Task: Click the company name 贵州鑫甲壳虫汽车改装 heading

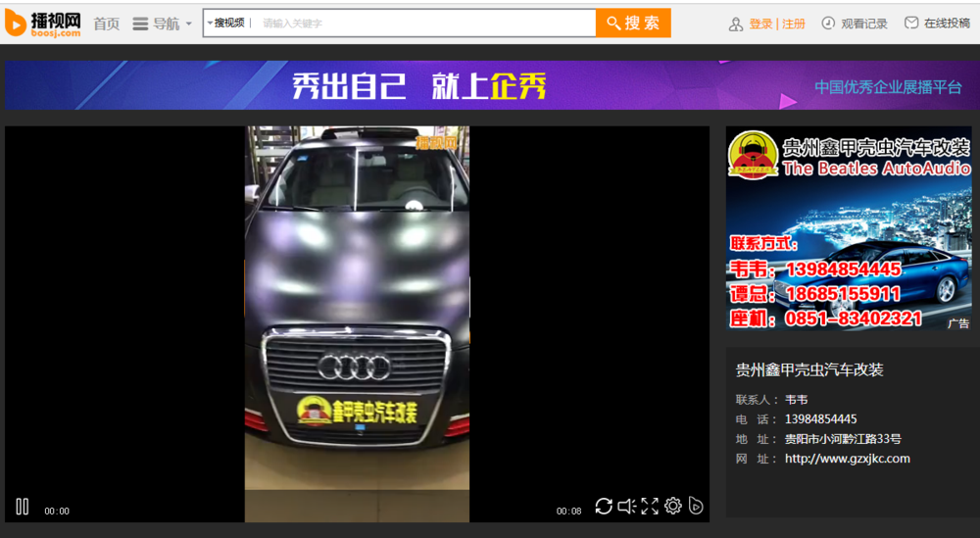Action: click(809, 369)
